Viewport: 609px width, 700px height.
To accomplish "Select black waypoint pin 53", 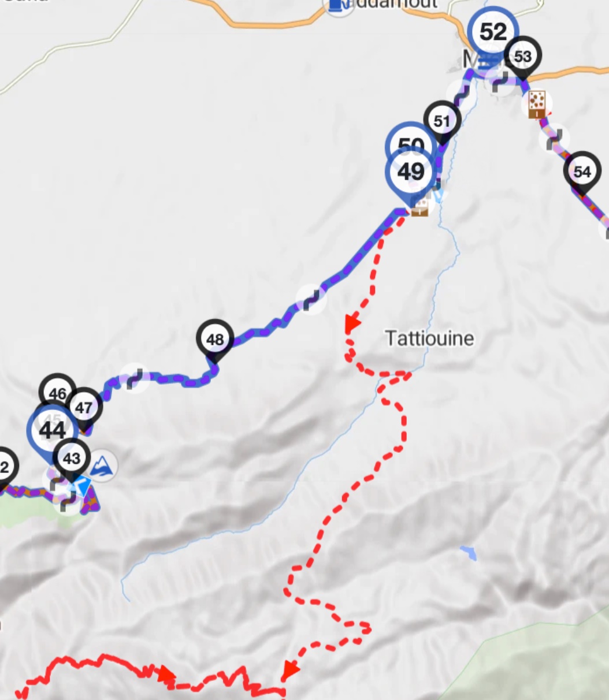I will [522, 58].
